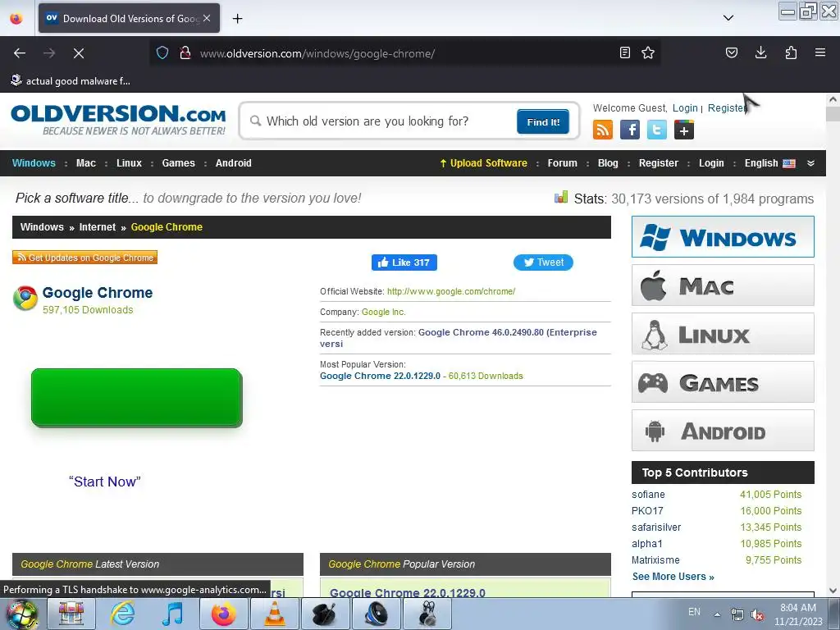Open the Linux nav menu item
840x630 pixels.
(129, 163)
